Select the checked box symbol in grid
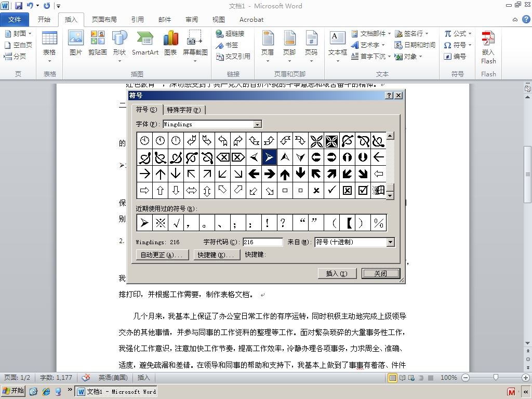This screenshot has width=532, height=399. pos(363,190)
